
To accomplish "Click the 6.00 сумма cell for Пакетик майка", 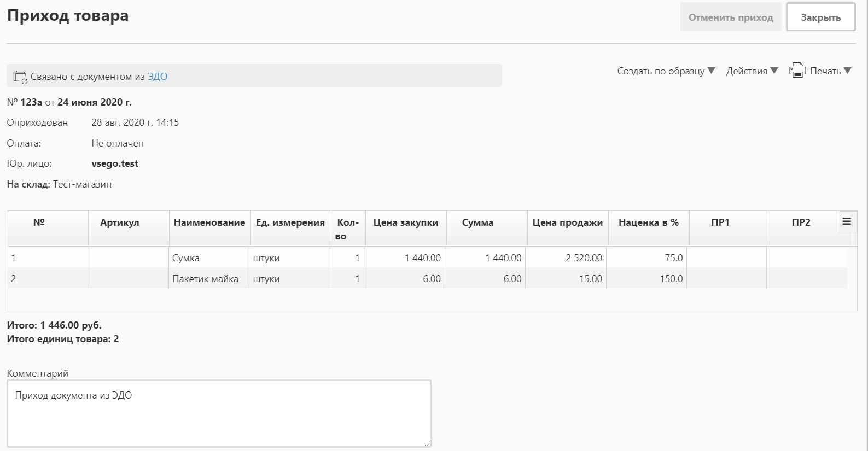I will (485, 278).
